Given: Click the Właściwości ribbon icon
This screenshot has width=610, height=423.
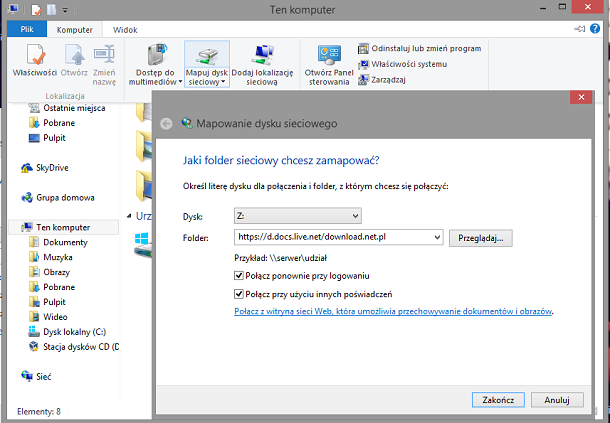Looking at the screenshot, I should [35, 55].
